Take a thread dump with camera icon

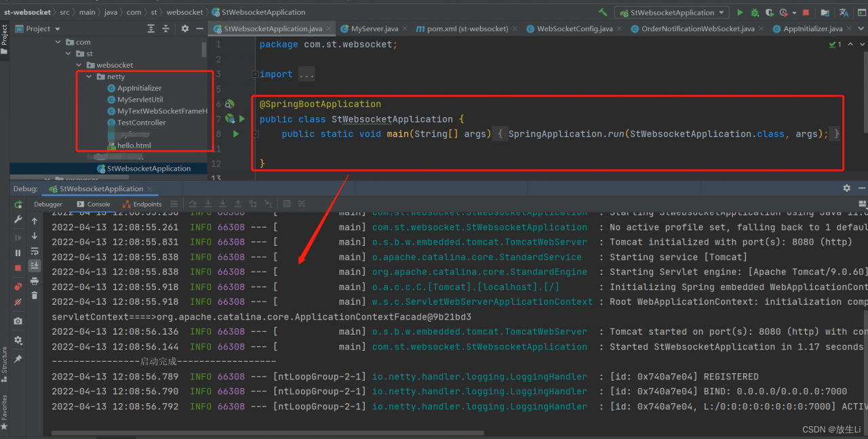pyautogui.click(x=18, y=321)
